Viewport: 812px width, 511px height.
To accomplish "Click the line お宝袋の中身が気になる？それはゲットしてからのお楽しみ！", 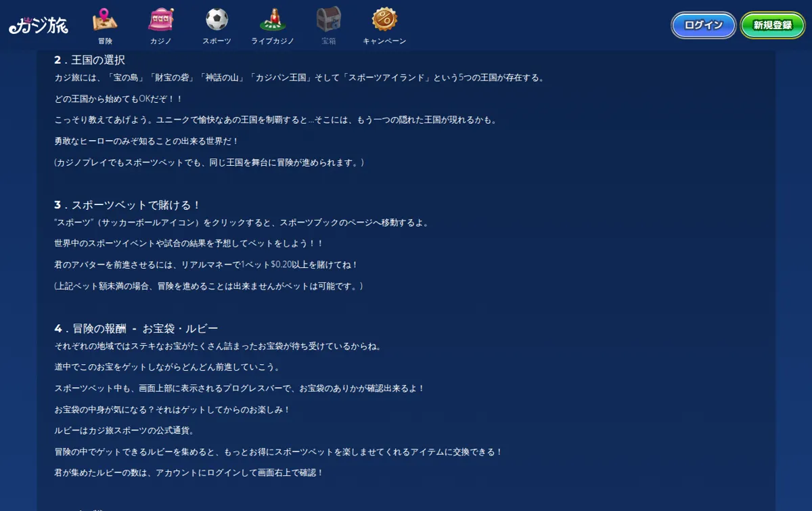I will pyautogui.click(x=173, y=409).
